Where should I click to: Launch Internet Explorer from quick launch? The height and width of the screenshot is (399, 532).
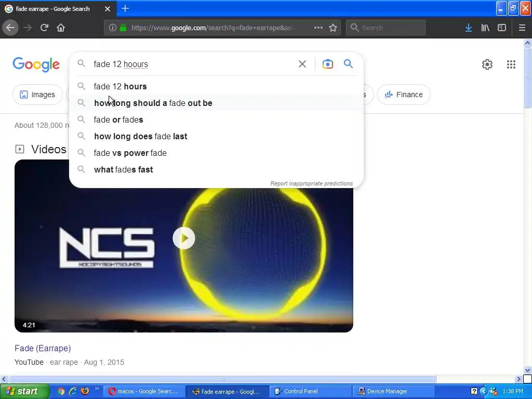(73, 391)
